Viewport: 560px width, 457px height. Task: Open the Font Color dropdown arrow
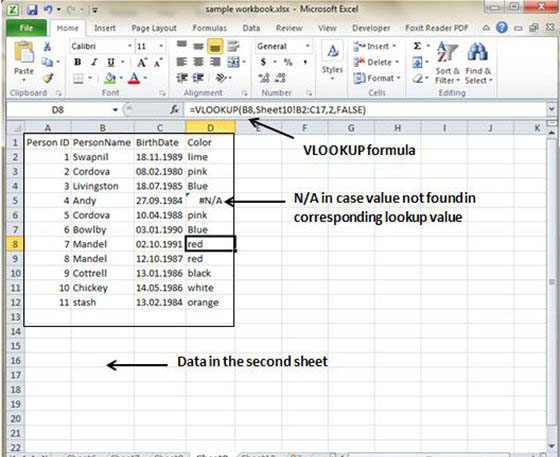tap(145, 78)
